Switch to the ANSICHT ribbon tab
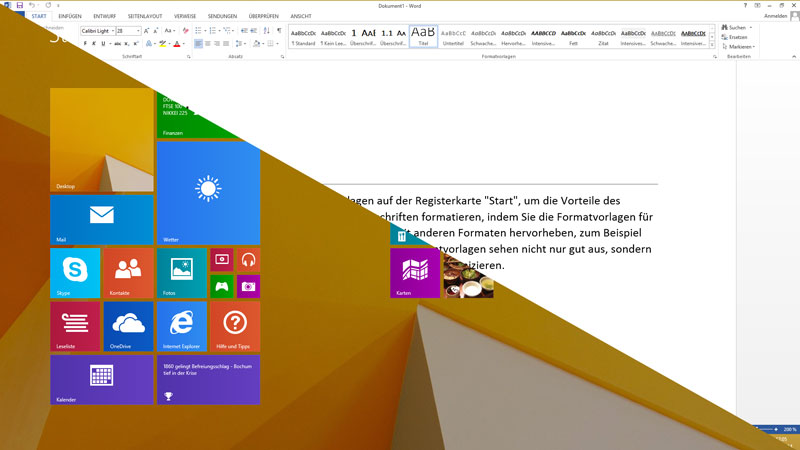Image resolution: width=800 pixels, height=450 pixels. (x=301, y=16)
